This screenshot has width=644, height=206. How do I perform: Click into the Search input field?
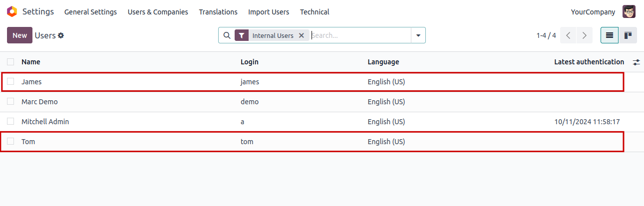[x=359, y=35]
